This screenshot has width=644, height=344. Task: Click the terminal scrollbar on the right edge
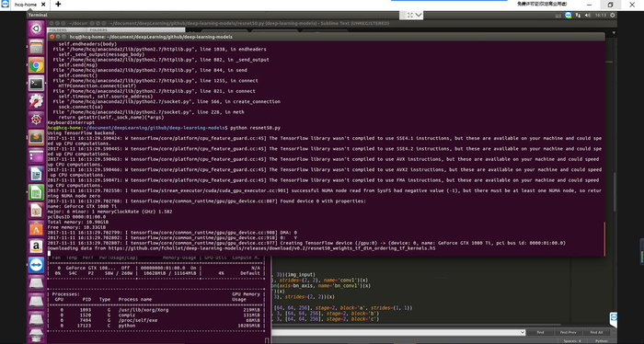[x=604, y=238]
